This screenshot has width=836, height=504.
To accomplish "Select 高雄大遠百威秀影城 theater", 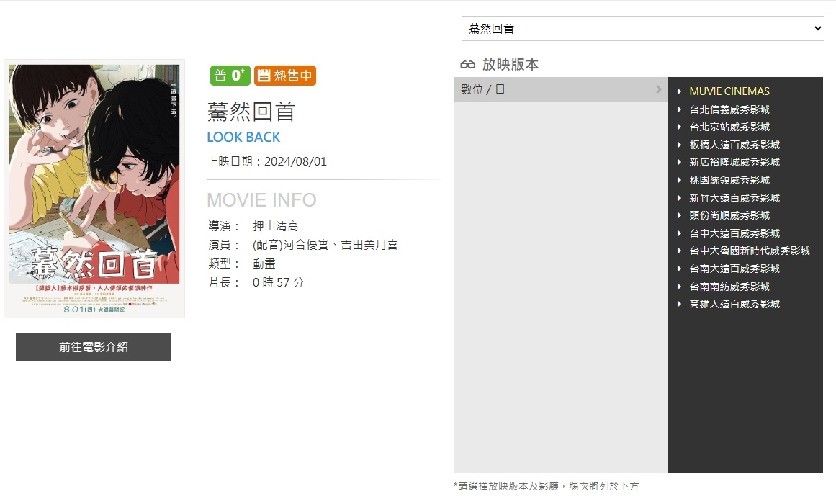I will coord(734,304).
